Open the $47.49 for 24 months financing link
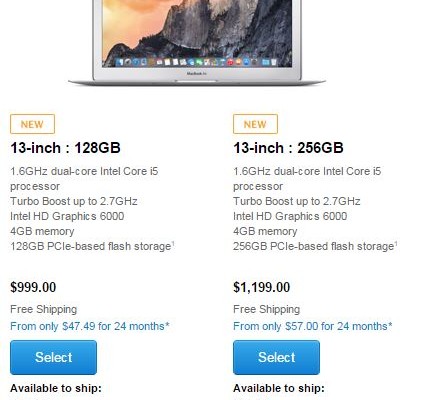Viewport: 430px width, 400px height. tap(90, 326)
